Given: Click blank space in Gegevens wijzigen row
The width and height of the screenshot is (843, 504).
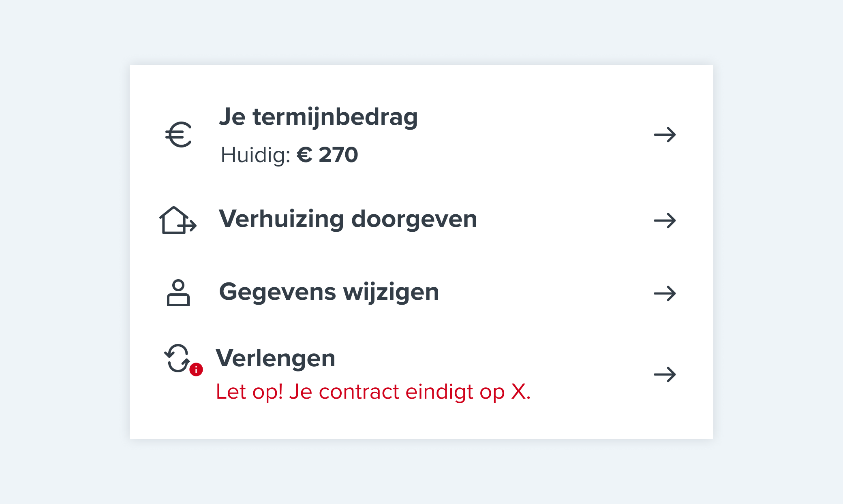Looking at the screenshot, I should [x=543, y=293].
